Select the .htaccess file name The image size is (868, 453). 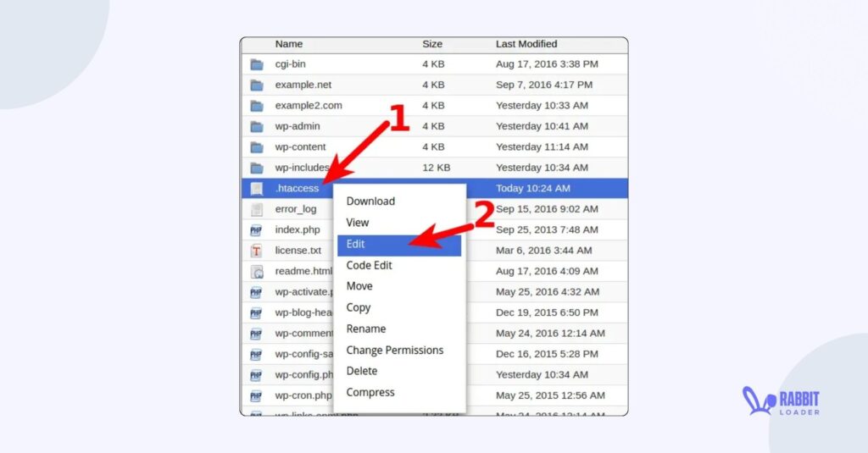click(x=298, y=189)
